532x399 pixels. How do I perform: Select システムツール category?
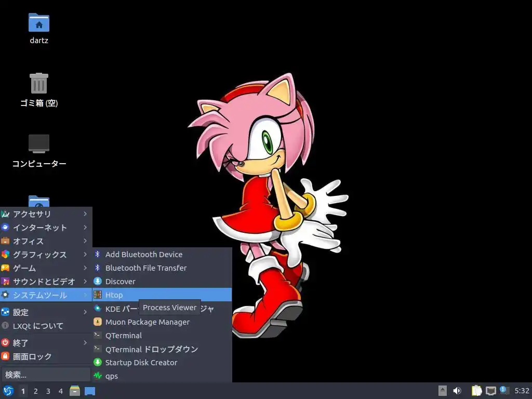(x=46, y=295)
